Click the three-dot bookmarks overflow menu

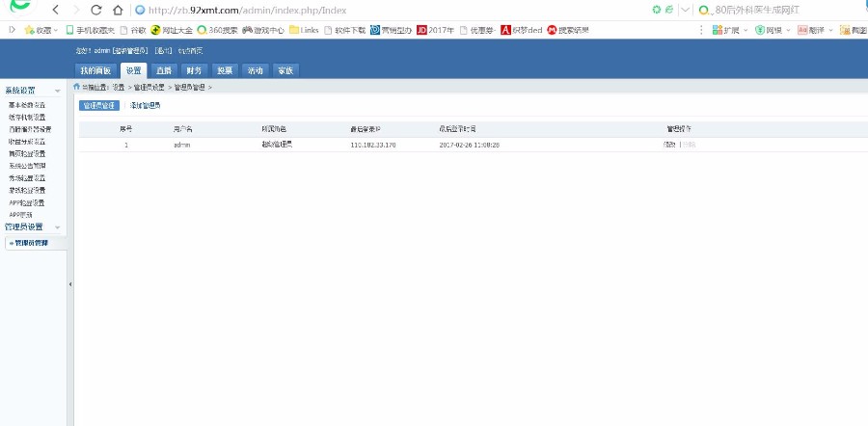(701, 30)
